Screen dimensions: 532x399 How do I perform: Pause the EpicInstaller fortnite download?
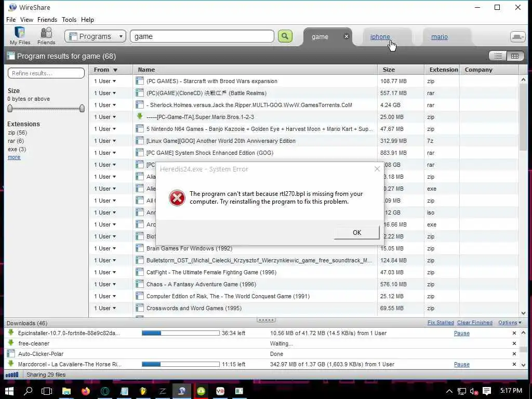(x=462, y=333)
